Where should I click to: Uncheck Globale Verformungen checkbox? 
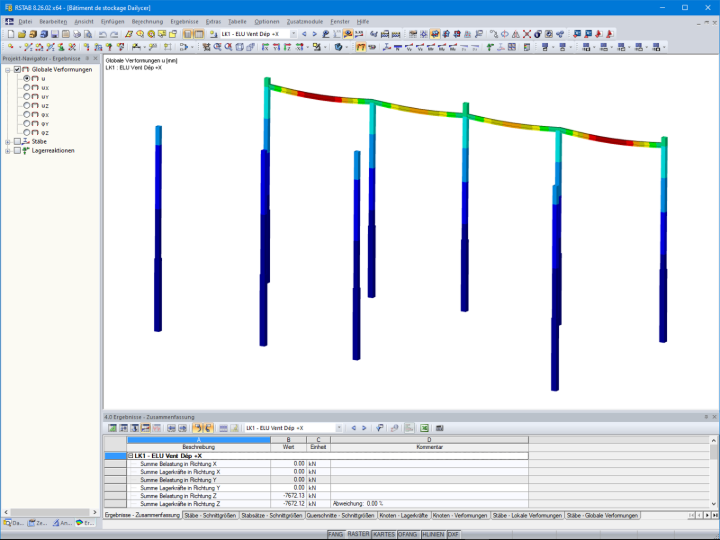(x=17, y=69)
